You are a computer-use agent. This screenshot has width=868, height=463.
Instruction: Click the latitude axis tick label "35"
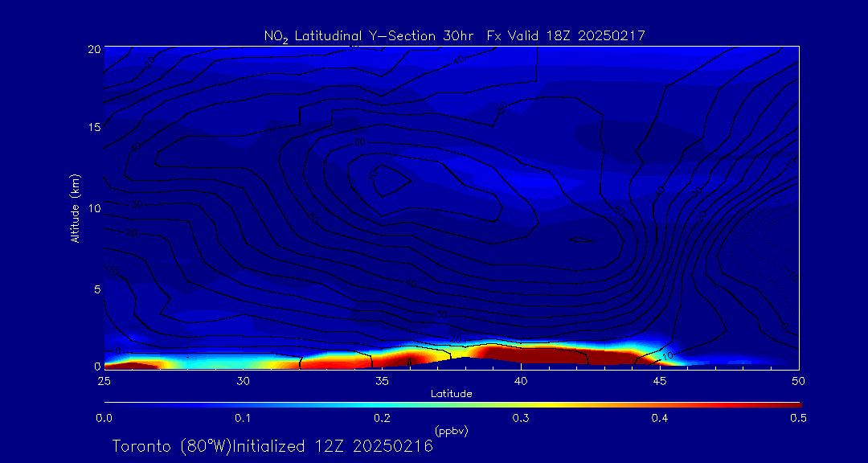click(x=382, y=381)
